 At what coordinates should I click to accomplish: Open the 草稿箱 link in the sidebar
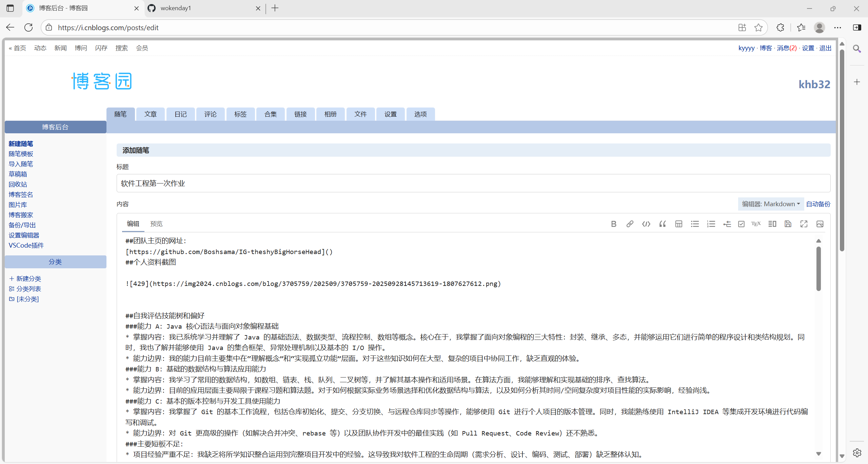[18, 174]
